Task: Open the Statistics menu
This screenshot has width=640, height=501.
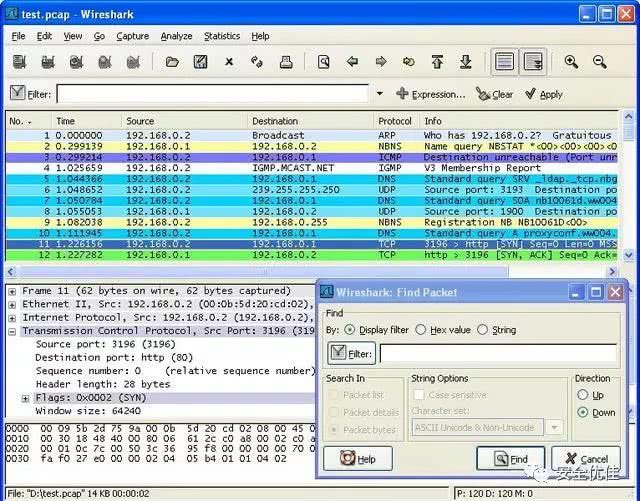Action: point(222,36)
